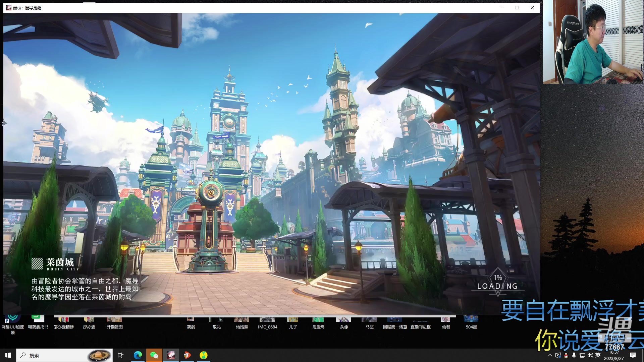
Task: Open Microsoft Edge from the taskbar
Action: (138, 355)
